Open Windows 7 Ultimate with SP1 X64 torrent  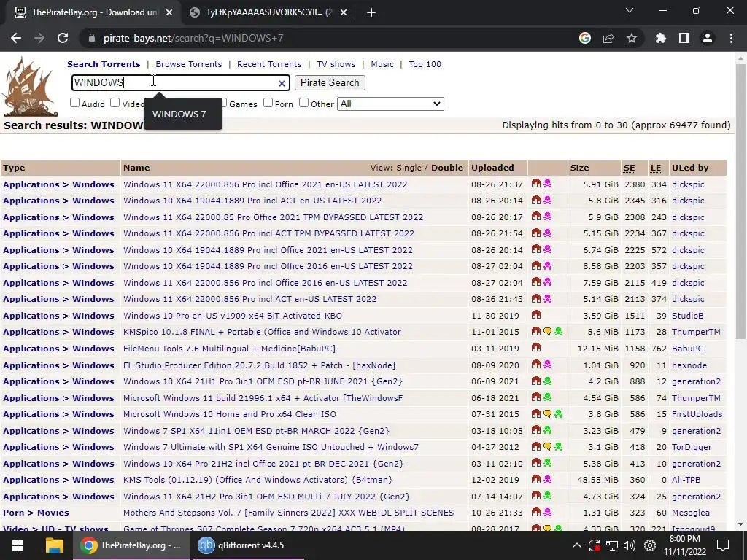(x=271, y=447)
